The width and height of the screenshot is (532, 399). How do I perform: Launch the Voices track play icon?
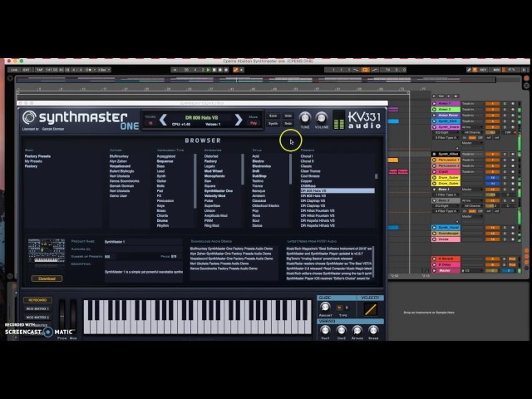[434, 239]
